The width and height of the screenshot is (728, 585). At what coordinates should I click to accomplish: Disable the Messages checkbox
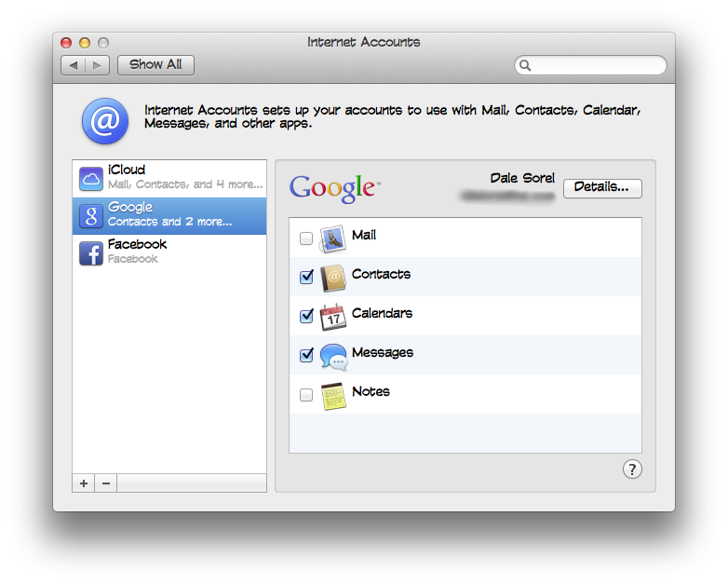pos(306,355)
